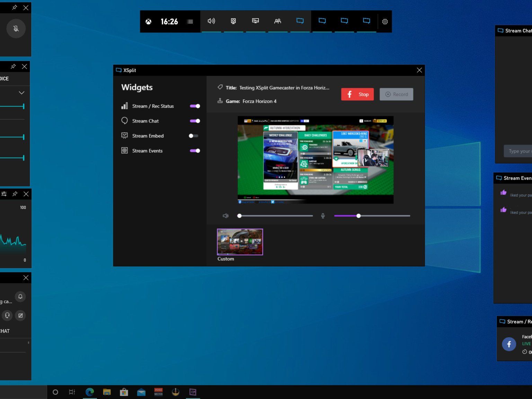The height and width of the screenshot is (399, 532).
Task: Open the Game Bar widget menu list
Action: pyautogui.click(x=190, y=21)
